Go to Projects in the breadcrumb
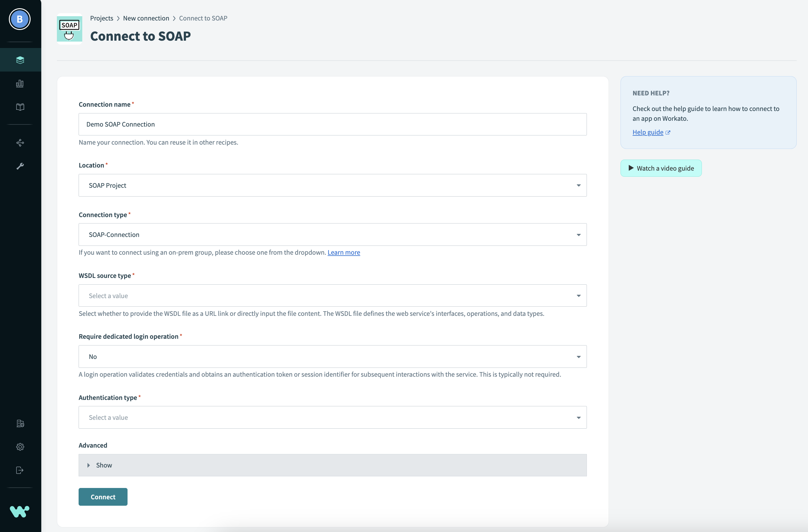 tap(102, 18)
